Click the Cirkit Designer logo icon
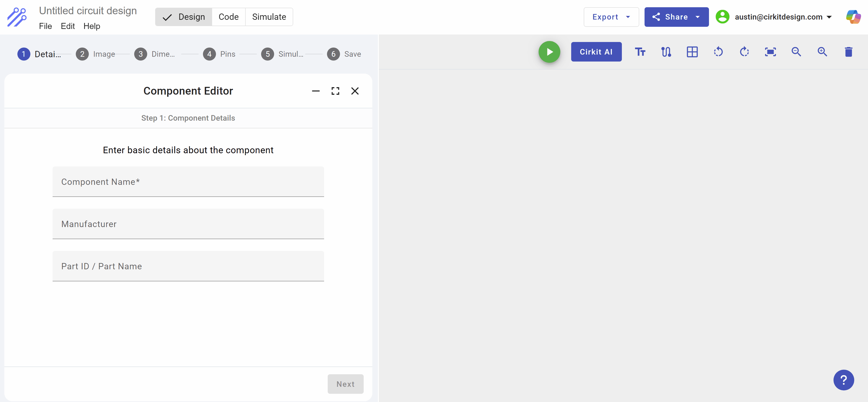Image resolution: width=868 pixels, height=402 pixels. point(17,17)
